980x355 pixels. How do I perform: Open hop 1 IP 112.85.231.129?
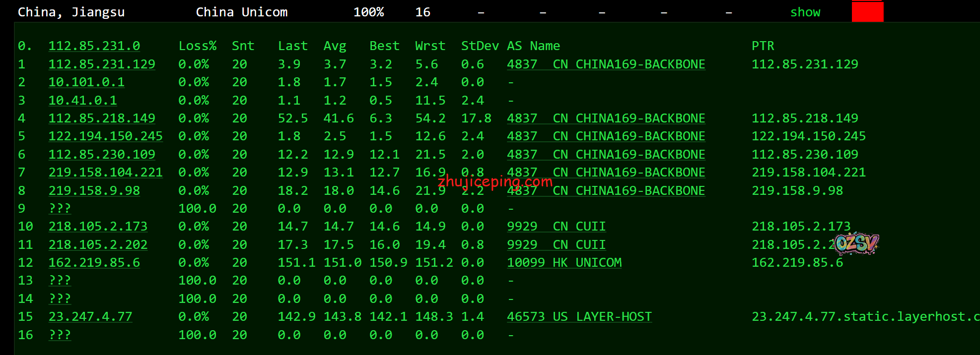(102, 64)
